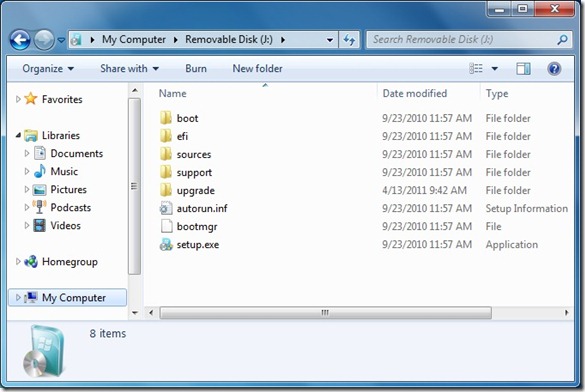This screenshot has width=585, height=392.
Task: Click the Burn button
Action: click(196, 69)
